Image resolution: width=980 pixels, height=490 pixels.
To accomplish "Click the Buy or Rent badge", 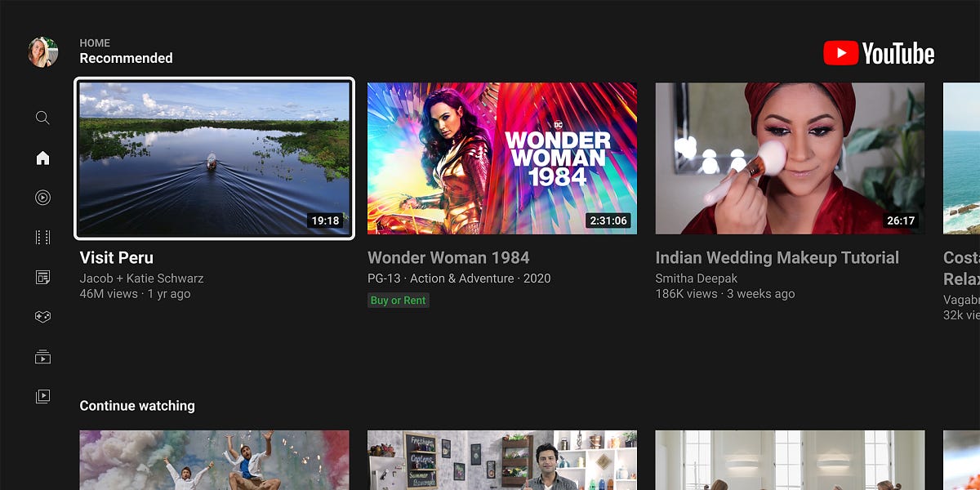I will [x=399, y=301].
